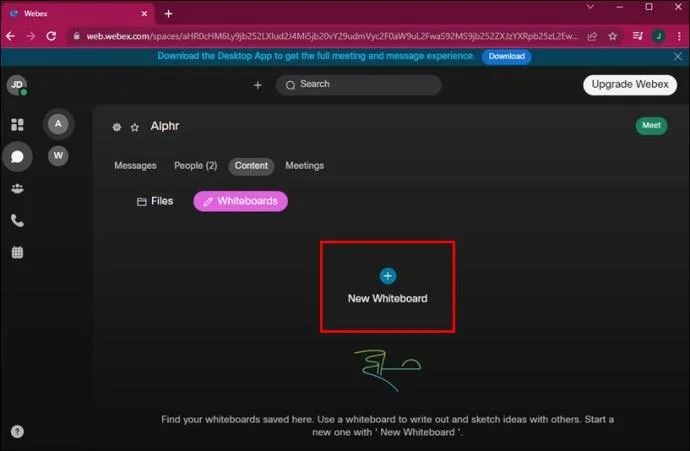The image size is (690, 451).
Task: Select the Messaging chat bubble icon
Action: pos(17,157)
